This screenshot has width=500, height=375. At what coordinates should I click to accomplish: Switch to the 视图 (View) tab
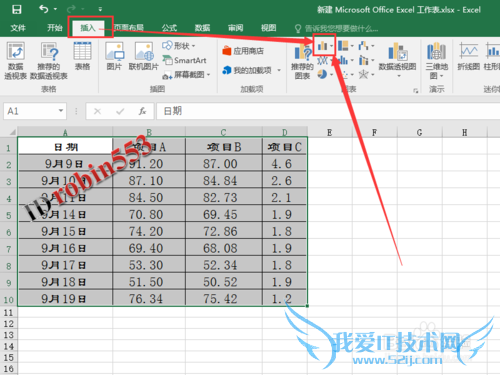pos(269,28)
